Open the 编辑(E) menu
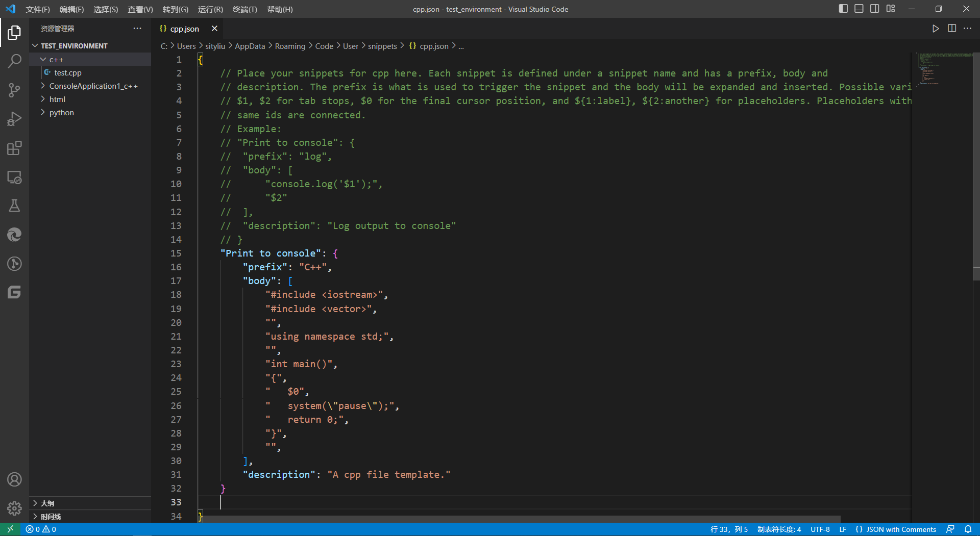 71,9
